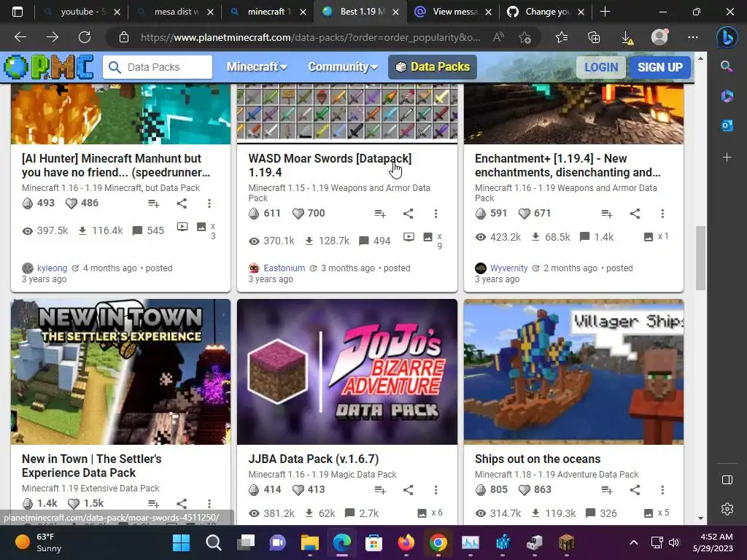Open more options for Ships out on oceans
747x560 pixels.
662,489
